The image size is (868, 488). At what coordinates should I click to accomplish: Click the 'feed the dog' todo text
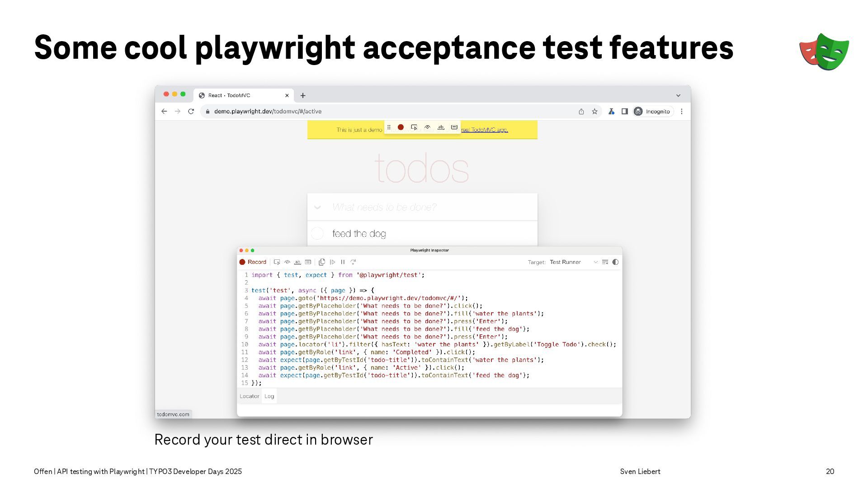(359, 234)
